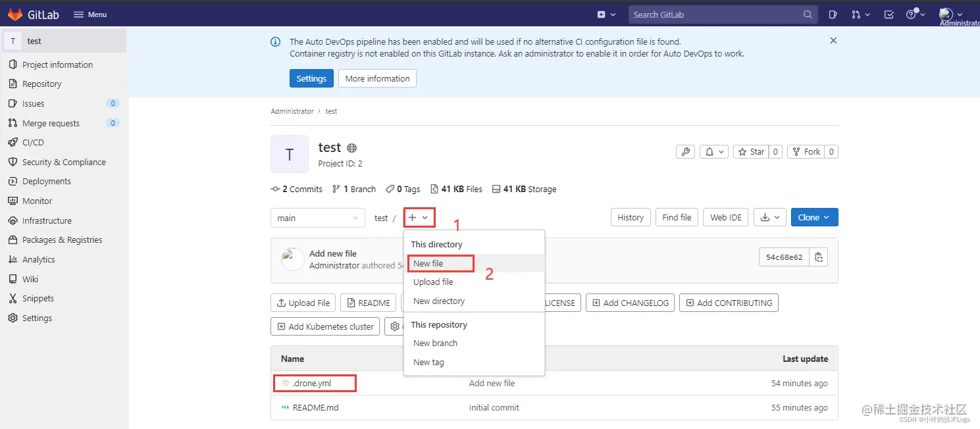980x429 pixels.
Task: Open the To-Do list icon
Action: (x=889, y=14)
